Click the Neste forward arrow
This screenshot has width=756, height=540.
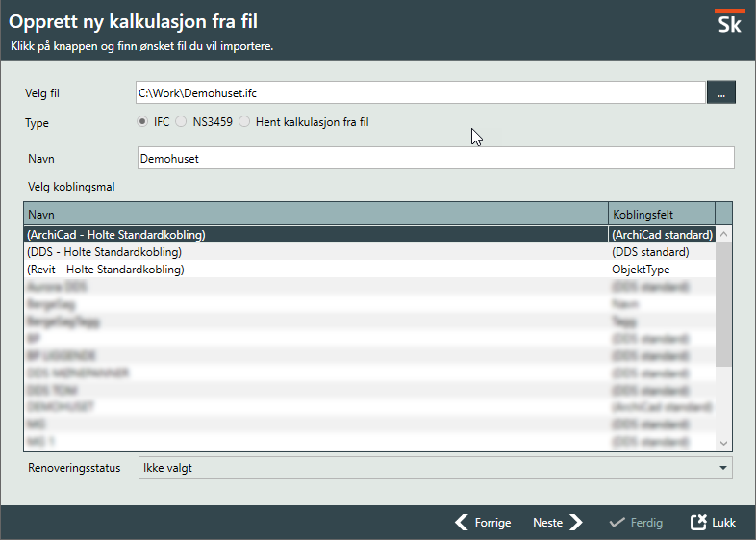[575, 523]
